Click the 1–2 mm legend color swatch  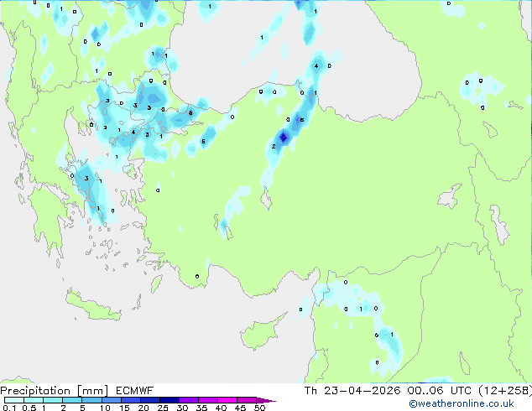(53, 400)
